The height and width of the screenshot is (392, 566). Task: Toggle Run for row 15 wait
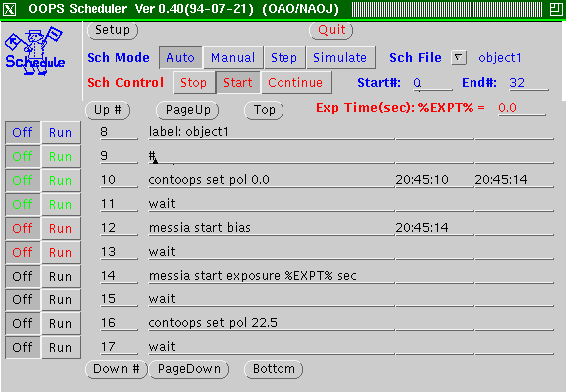pyautogui.click(x=61, y=299)
